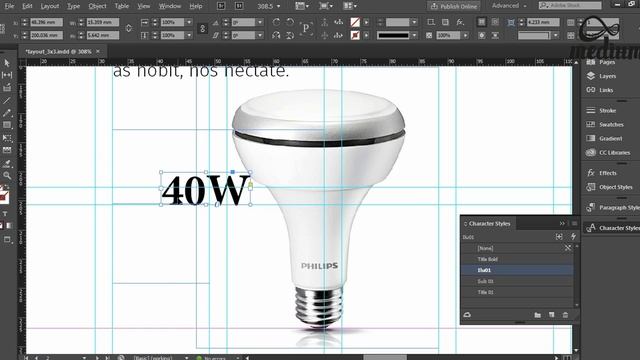
Task: Click Create New Style Group folder icon
Action: (x=538, y=315)
